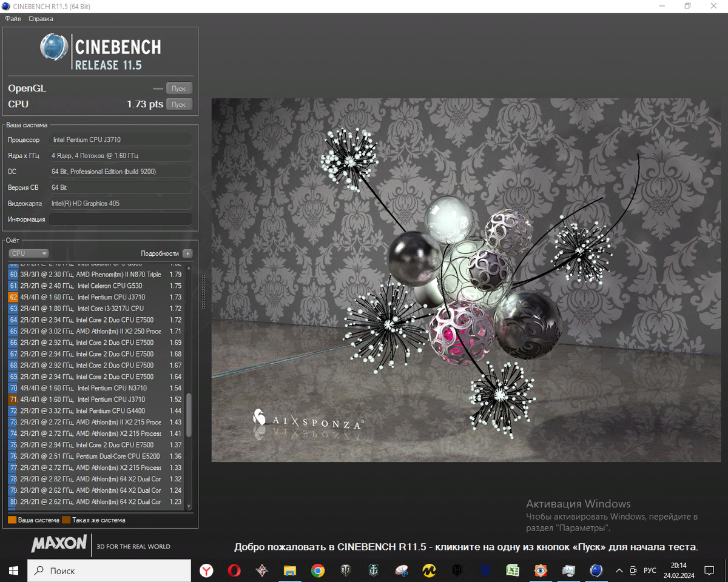Click the Cinebench sphere logo in header

click(54, 47)
